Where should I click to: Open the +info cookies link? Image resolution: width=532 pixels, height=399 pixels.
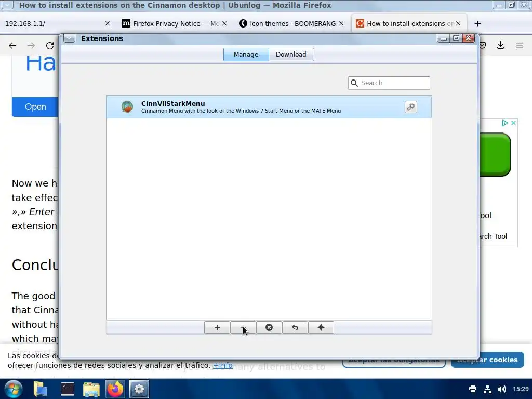tap(222, 365)
